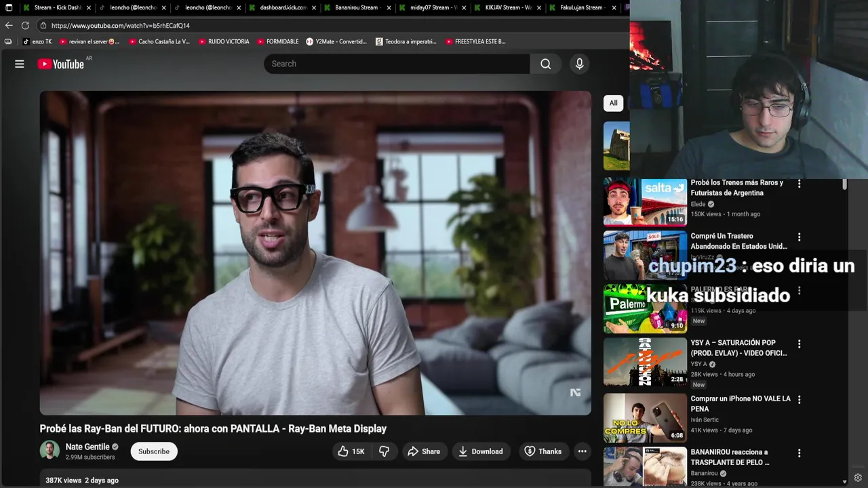Screen dimensions: 868x488
Task: Open options for Trastero Abandonado video
Action: pos(799,237)
